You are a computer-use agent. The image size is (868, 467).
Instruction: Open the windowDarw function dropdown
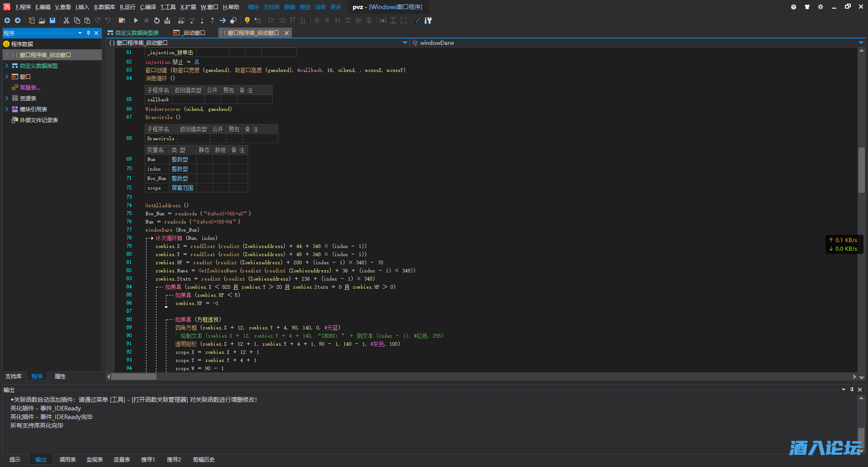[861, 43]
